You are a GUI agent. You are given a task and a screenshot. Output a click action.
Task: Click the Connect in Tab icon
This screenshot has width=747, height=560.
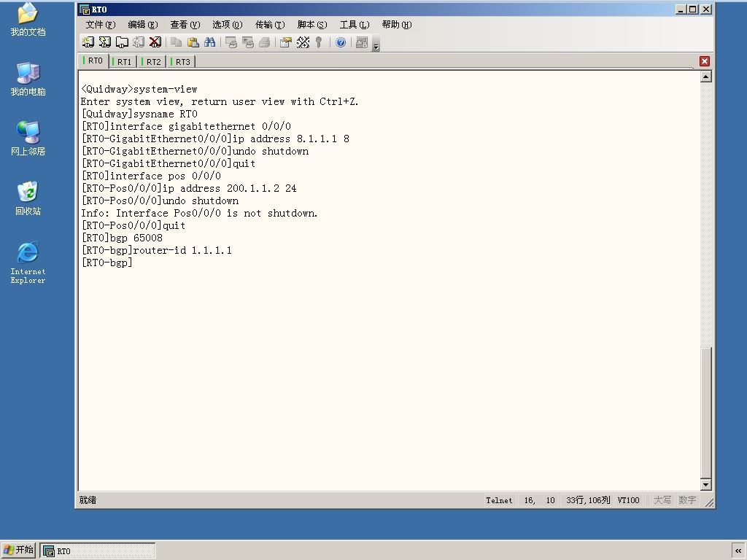(x=122, y=42)
